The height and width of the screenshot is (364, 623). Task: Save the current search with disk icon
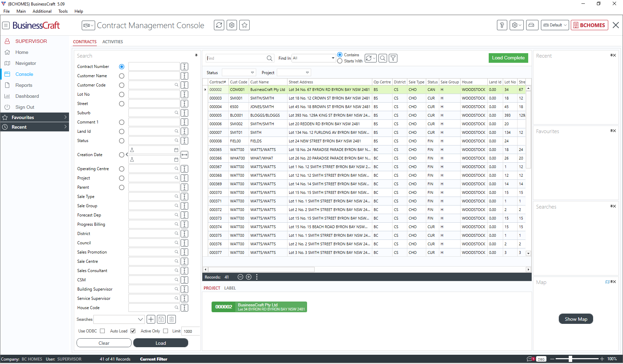point(161,319)
